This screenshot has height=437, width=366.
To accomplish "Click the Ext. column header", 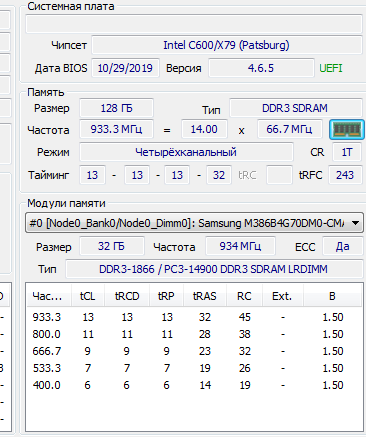I will pyautogui.click(x=282, y=296).
